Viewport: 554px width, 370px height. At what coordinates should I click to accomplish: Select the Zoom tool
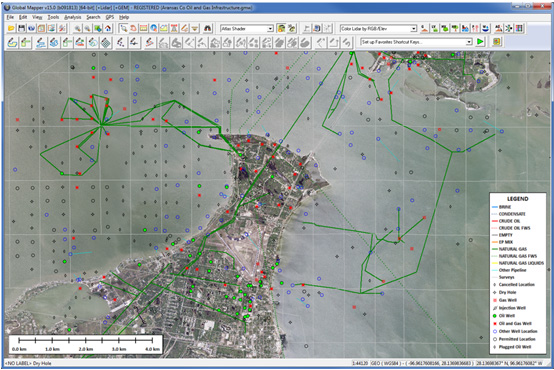[123, 28]
